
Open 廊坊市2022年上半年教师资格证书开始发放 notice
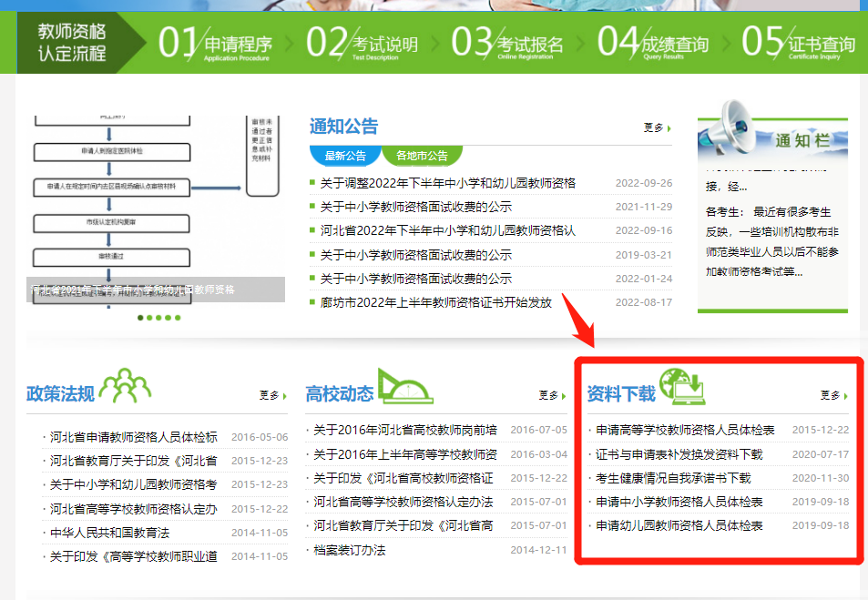click(435, 302)
